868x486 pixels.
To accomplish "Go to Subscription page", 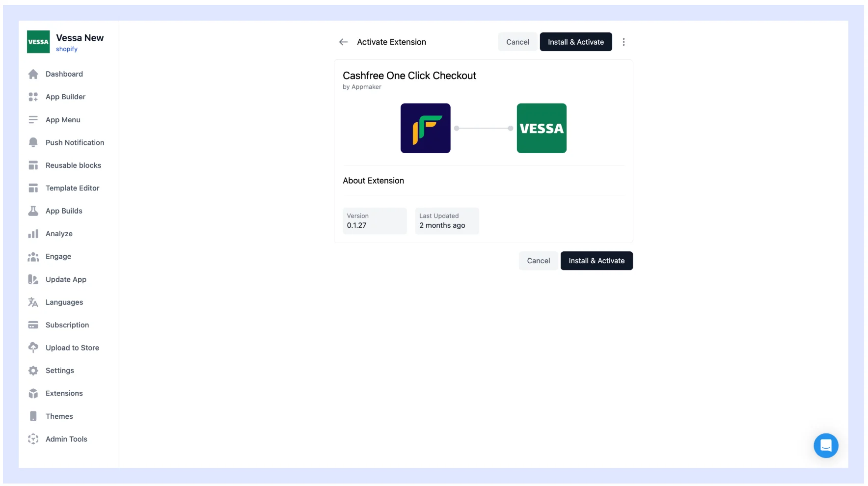I will [x=68, y=325].
